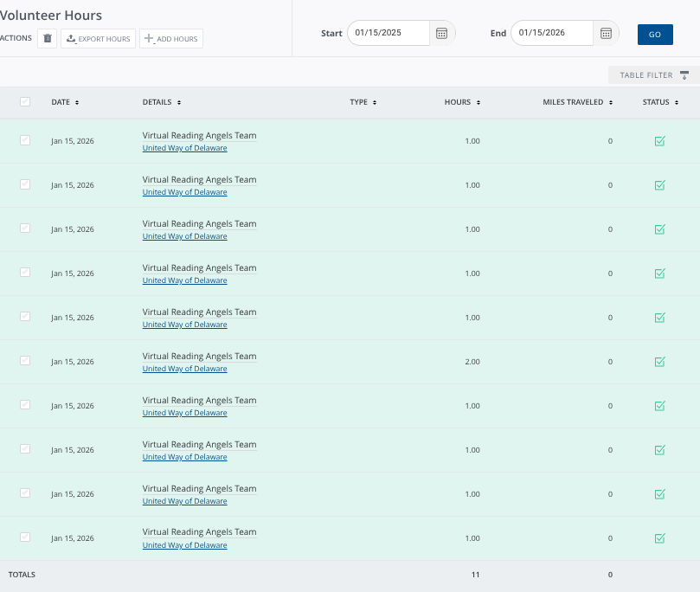This screenshot has width=700, height=592.
Task: Click the third row's status checkmark icon
Action: 660,229
